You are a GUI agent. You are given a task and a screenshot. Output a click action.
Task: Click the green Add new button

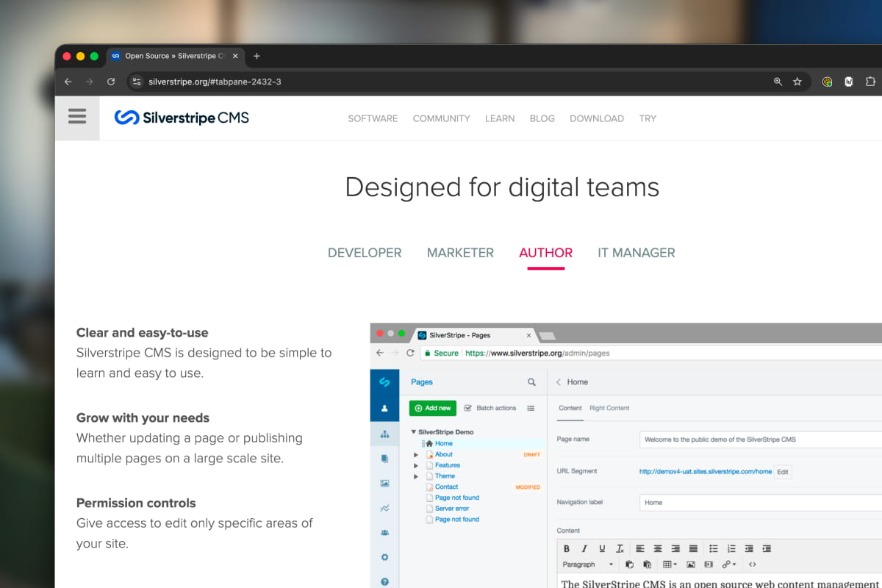pos(433,408)
